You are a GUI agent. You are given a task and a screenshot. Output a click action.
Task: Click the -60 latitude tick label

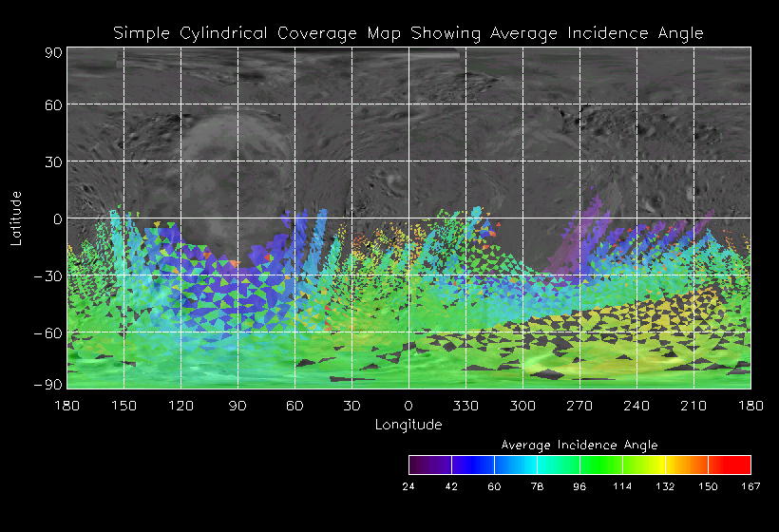tap(49, 332)
